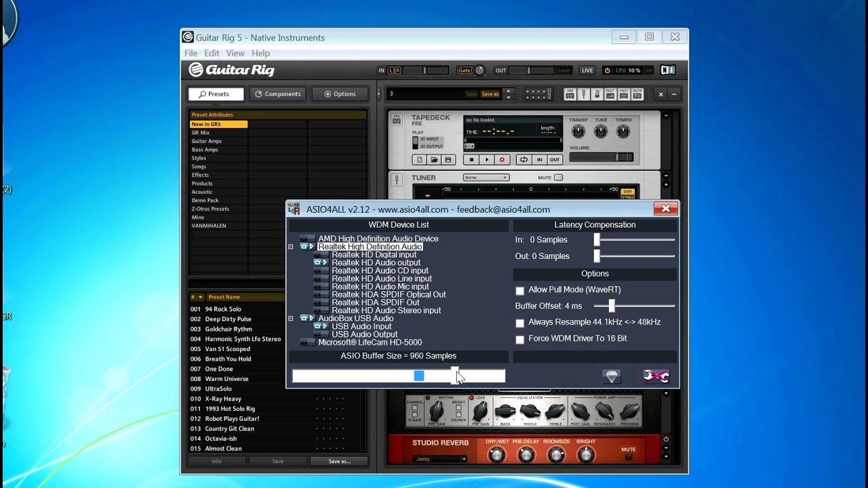Sort the list by Preset Name header
The image size is (868, 488).
[x=224, y=297]
